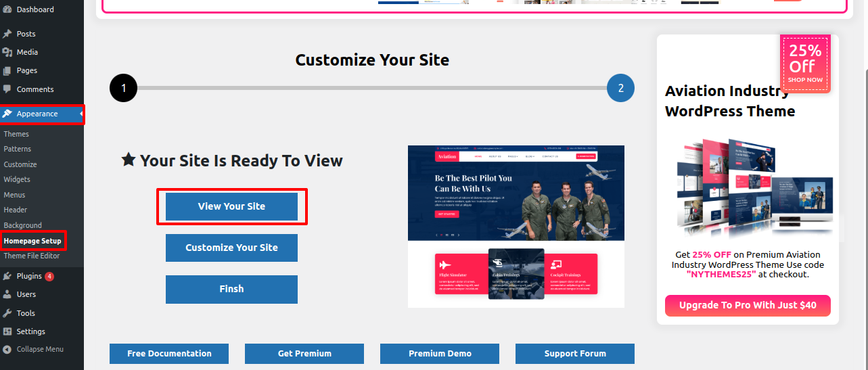This screenshot has height=370, width=868.
Task: Click the Posts pushpin icon
Action: click(x=7, y=34)
